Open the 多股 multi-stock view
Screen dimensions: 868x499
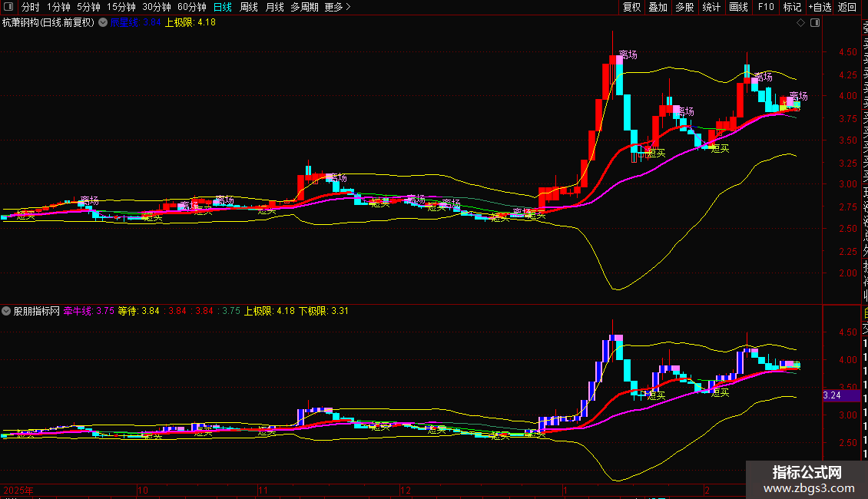click(x=684, y=7)
